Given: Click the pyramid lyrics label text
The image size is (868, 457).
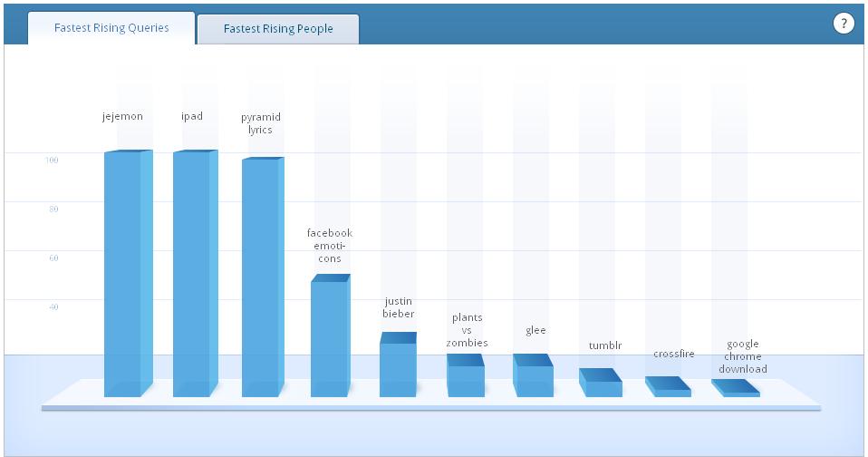Looking at the screenshot, I should pyautogui.click(x=260, y=123).
